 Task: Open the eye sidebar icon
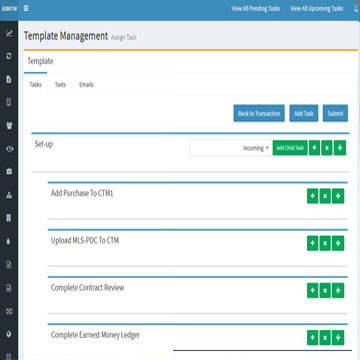(9, 149)
